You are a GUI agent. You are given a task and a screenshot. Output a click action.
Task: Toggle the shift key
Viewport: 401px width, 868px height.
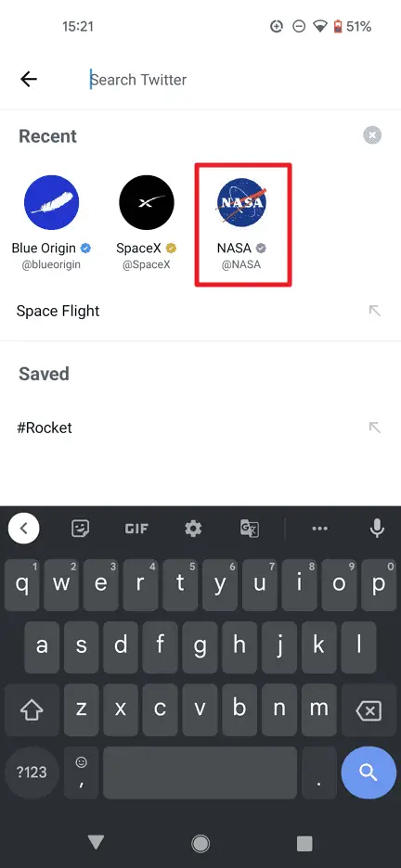coord(32,709)
